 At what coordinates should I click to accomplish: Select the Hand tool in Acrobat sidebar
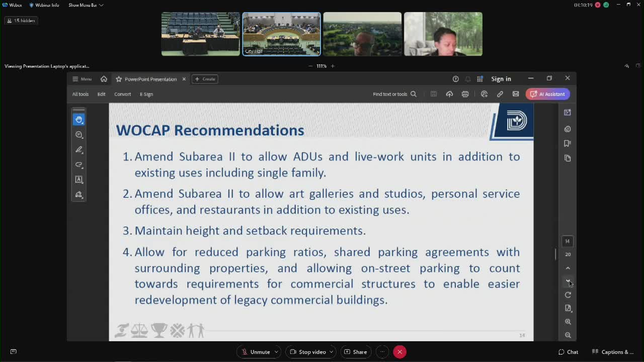pos(79,120)
